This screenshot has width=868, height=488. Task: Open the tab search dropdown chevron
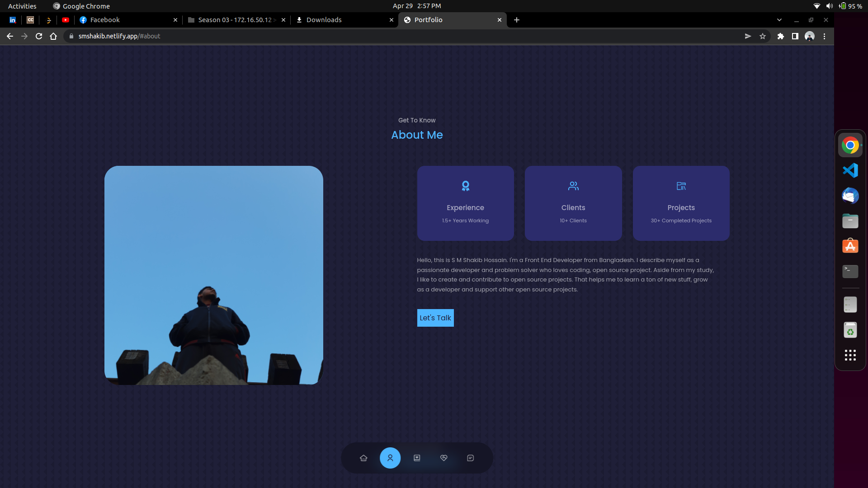779,20
